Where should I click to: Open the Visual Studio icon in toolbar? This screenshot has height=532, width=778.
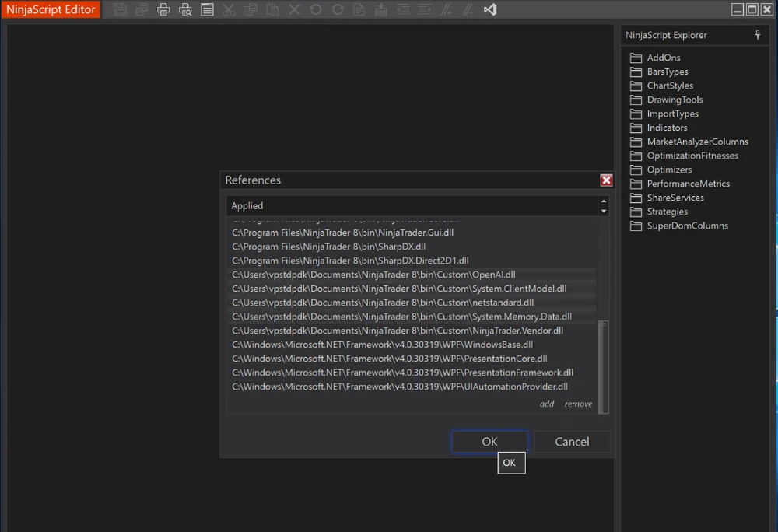coord(490,9)
